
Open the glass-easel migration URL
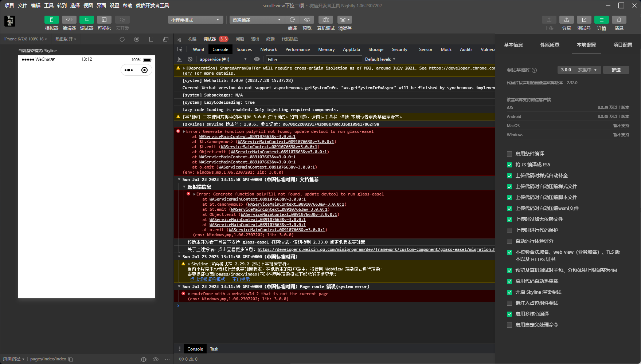pyautogui.click(x=376, y=249)
